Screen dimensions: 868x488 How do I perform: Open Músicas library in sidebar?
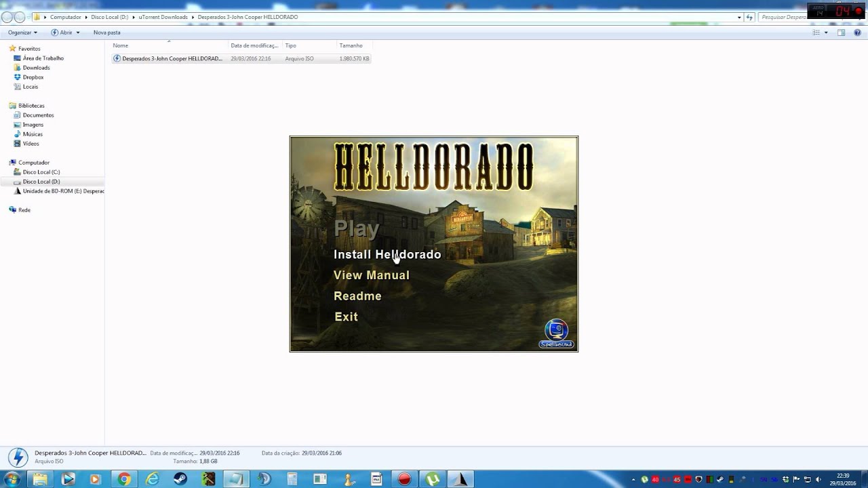[33, 134]
